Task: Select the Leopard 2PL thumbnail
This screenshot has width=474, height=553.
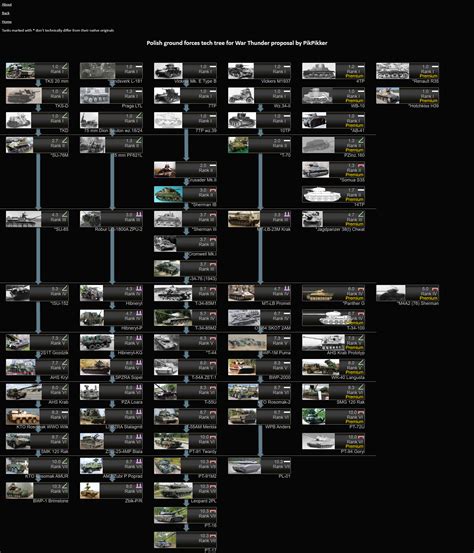Action: pos(173,491)
